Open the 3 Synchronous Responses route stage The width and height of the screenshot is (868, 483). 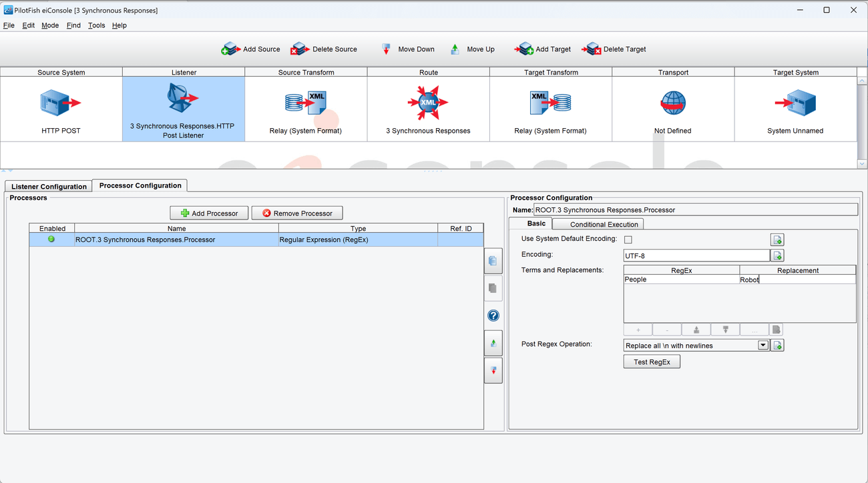(428, 109)
